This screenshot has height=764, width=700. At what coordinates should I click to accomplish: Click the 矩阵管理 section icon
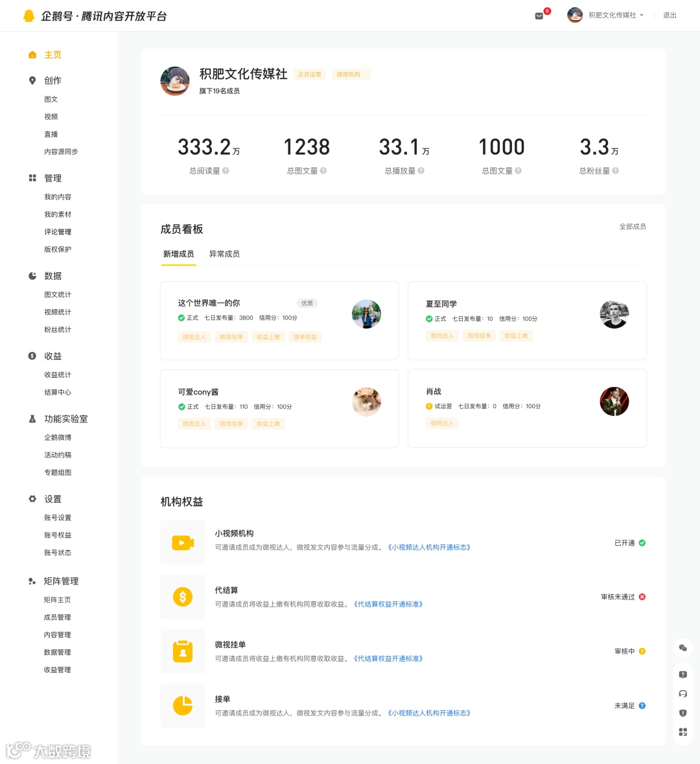(x=32, y=581)
